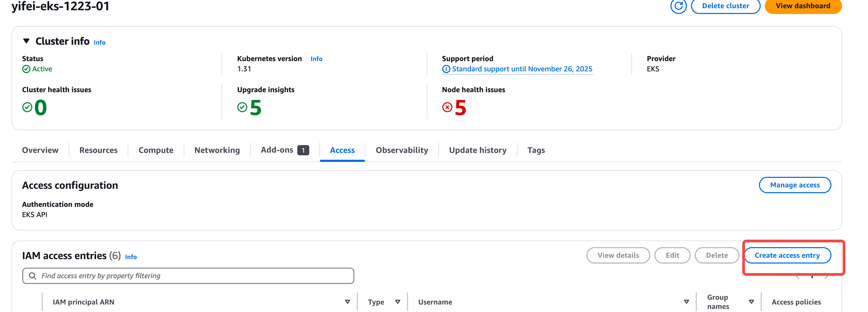The height and width of the screenshot is (312, 868).
Task: Click the green check icon for Upgrade insights
Action: pyautogui.click(x=242, y=107)
